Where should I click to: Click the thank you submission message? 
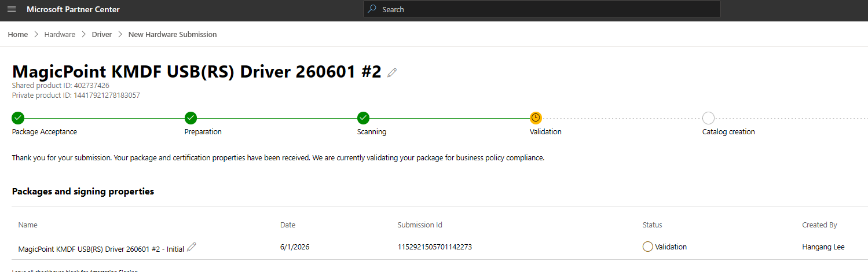(x=278, y=157)
